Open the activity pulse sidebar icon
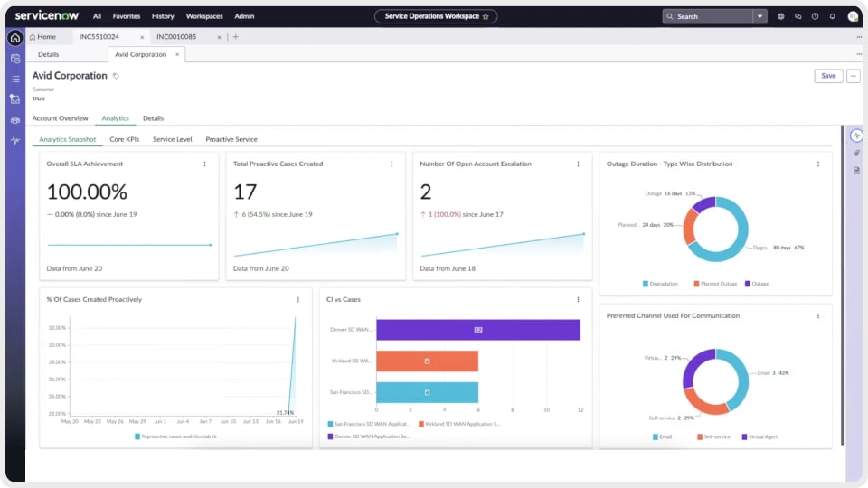 (15, 141)
